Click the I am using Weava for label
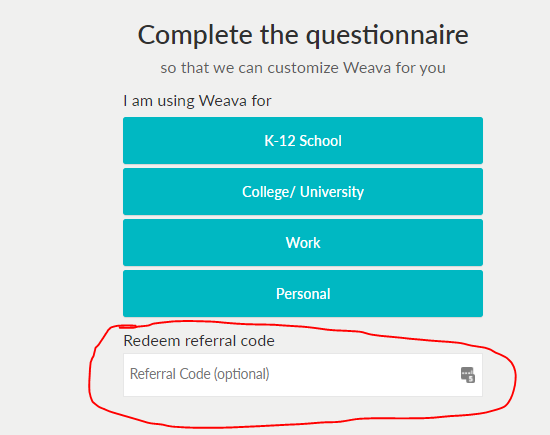The image size is (550, 435). pos(197,101)
